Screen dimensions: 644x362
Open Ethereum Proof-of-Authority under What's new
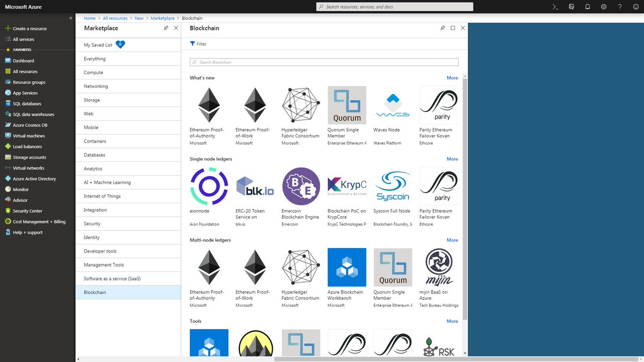pyautogui.click(x=209, y=116)
